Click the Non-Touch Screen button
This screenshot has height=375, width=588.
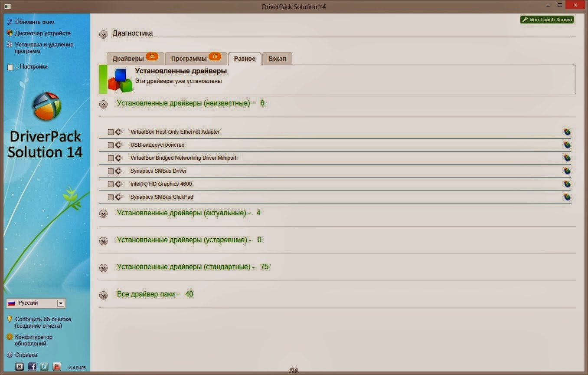pos(547,20)
